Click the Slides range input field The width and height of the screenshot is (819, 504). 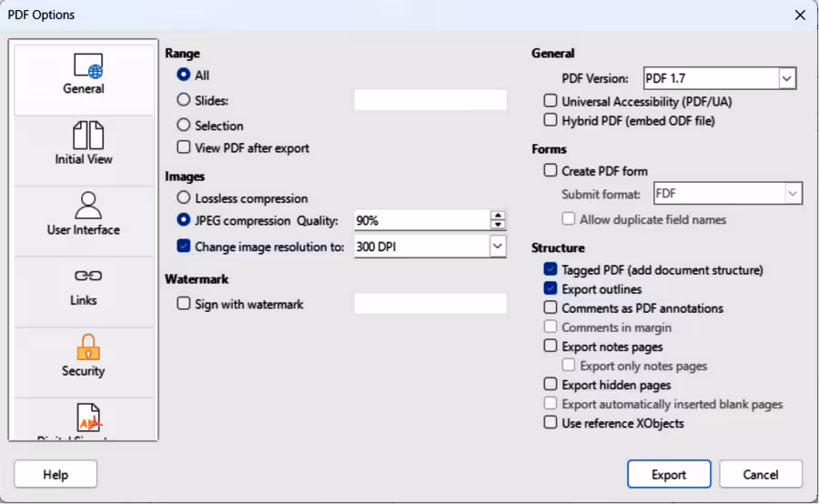pyautogui.click(x=430, y=100)
